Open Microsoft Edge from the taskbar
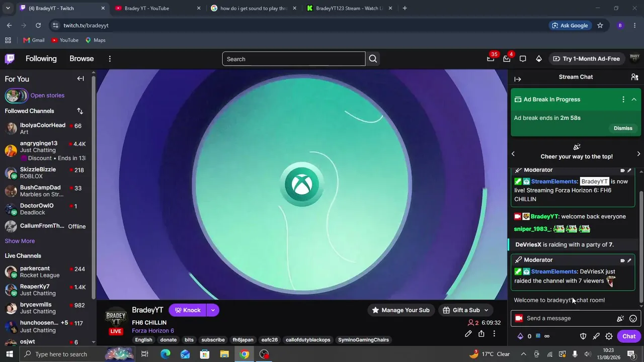 pos(165,354)
